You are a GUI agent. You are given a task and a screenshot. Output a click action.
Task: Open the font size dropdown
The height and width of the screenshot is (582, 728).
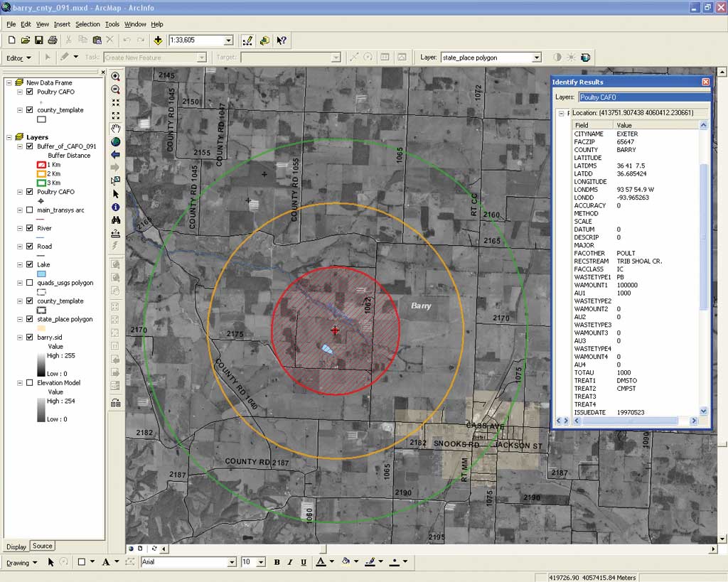[x=261, y=562]
